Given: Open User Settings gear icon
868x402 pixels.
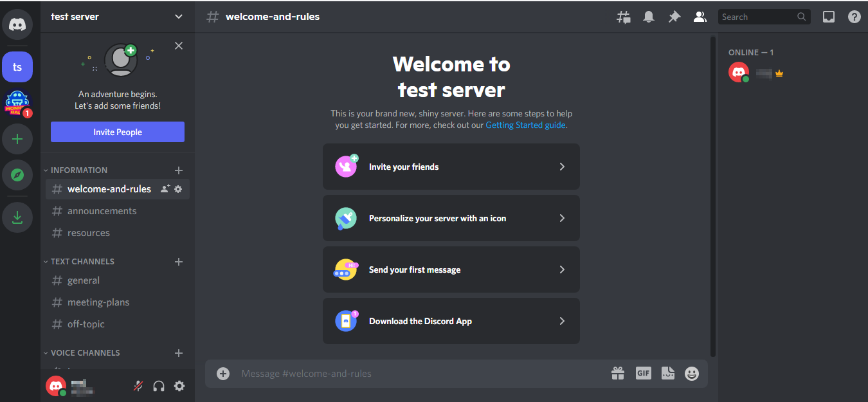Looking at the screenshot, I should (x=179, y=386).
